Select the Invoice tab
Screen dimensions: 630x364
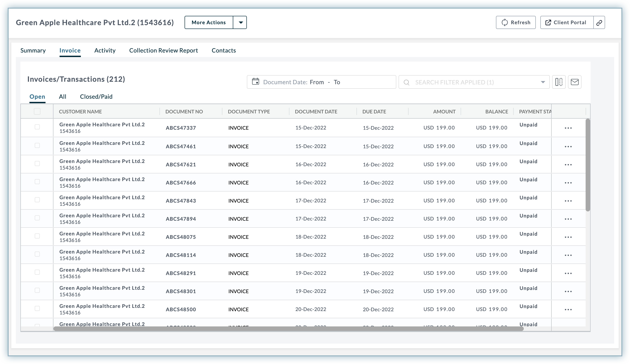[x=70, y=50]
